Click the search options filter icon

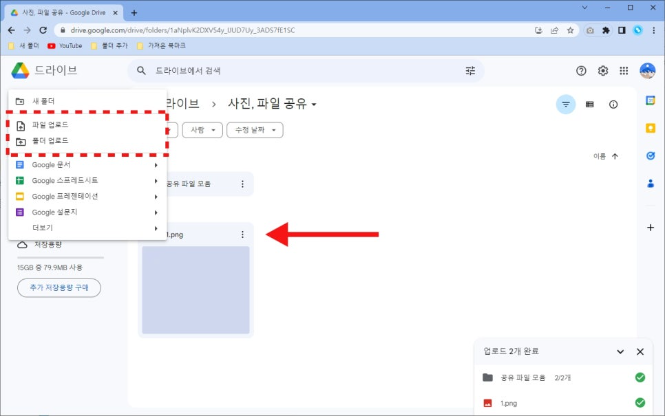pos(470,72)
